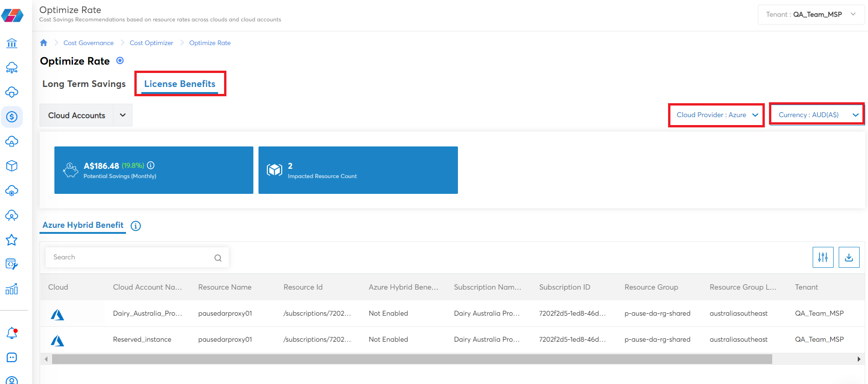Select the Azure Hybrid Benefit tab

(x=83, y=225)
